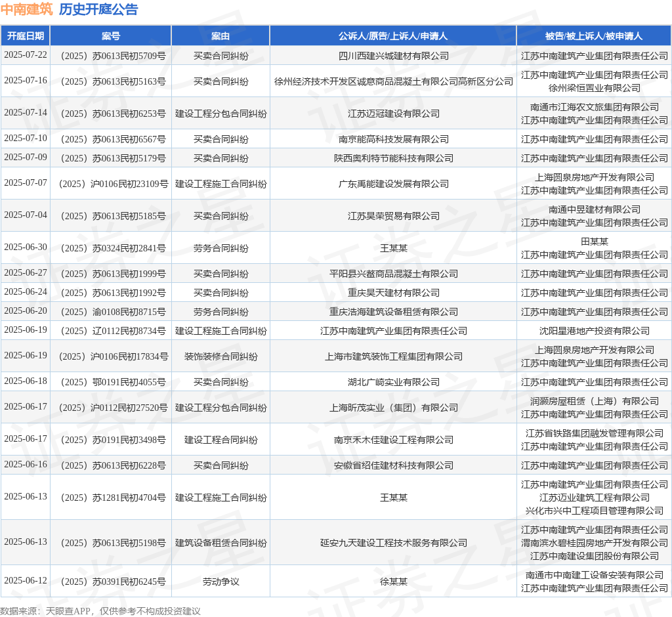This screenshot has height=617, width=672.
Task: Click plaintiff 重庆昊天建材有限公司
Action: (394, 293)
